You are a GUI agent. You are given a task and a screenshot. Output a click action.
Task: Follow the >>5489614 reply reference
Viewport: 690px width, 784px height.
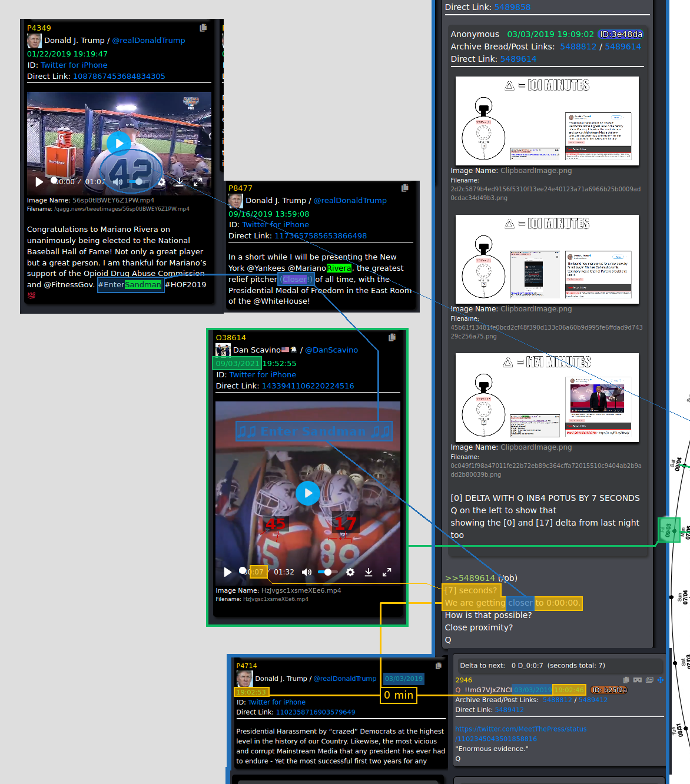point(470,578)
